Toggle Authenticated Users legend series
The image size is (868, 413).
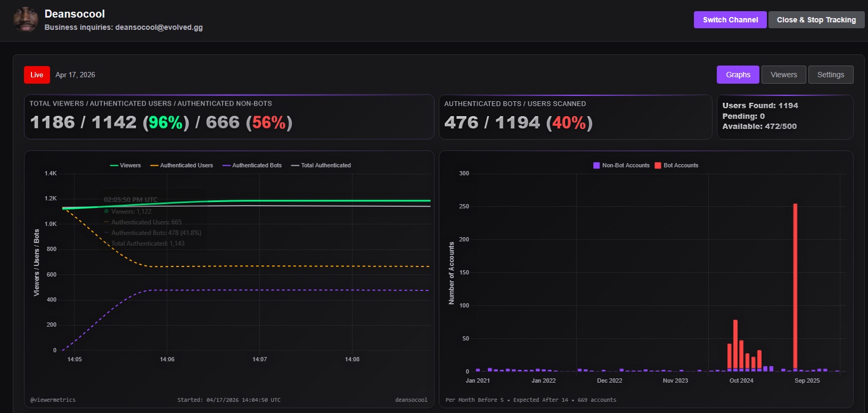182,165
